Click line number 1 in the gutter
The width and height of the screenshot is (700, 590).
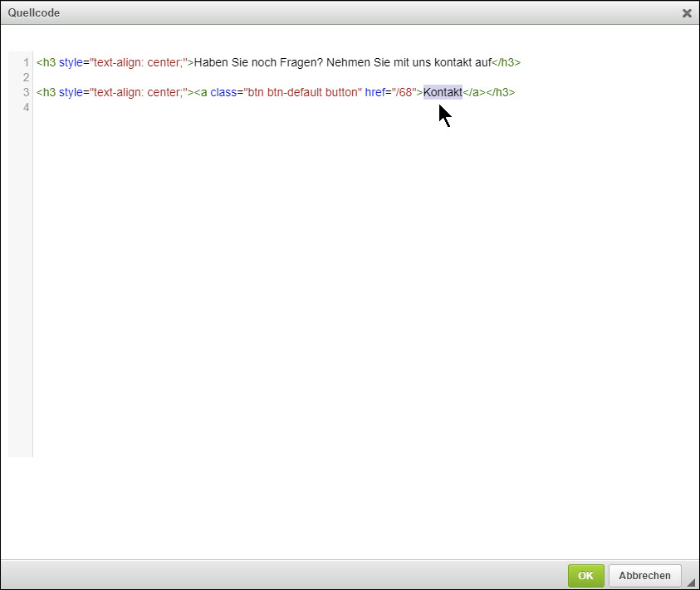27,62
